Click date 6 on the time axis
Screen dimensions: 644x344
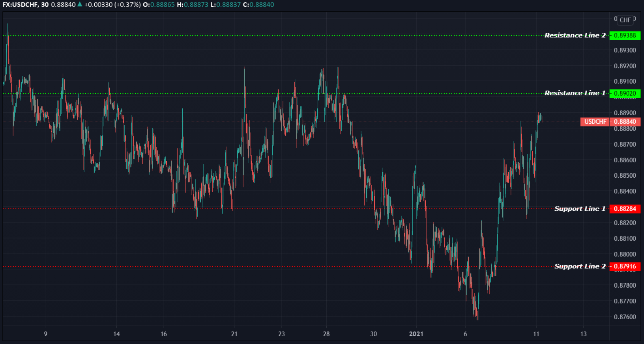465,334
